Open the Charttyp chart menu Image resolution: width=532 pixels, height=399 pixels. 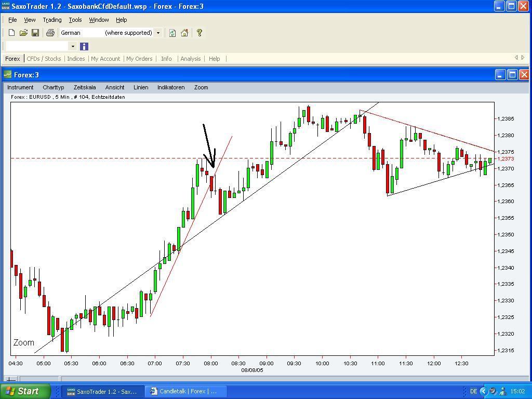point(54,87)
